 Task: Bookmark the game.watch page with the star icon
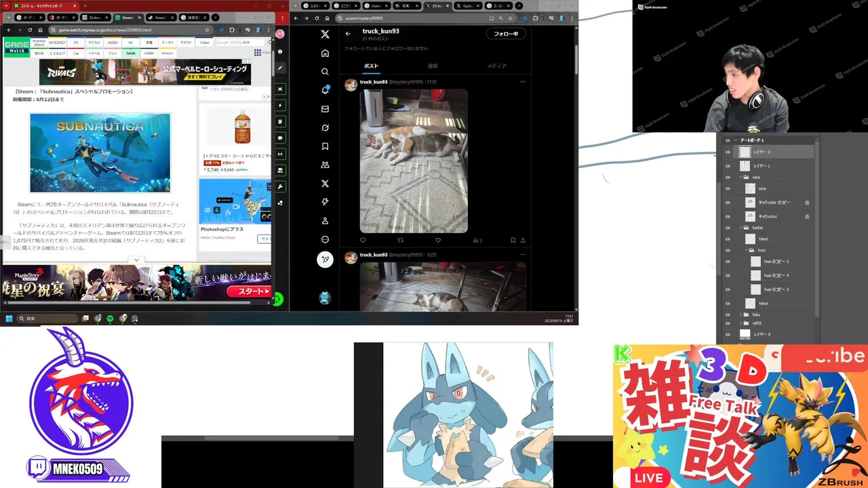point(207,30)
